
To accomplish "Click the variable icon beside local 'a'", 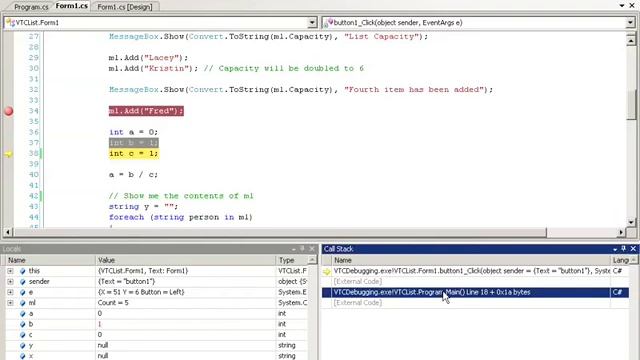I will pos(22,313).
